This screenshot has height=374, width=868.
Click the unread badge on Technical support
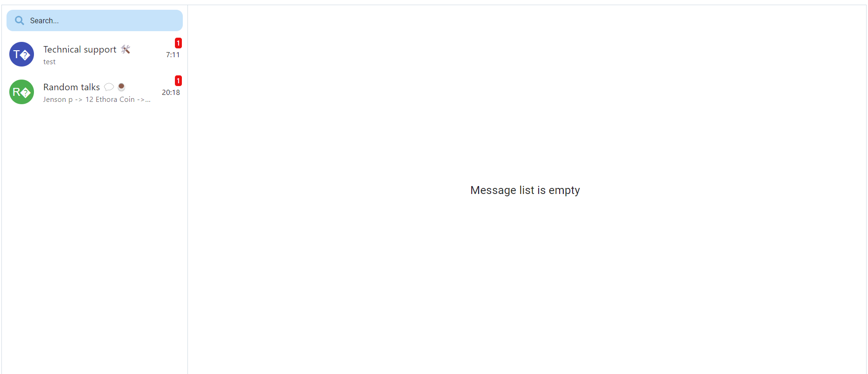click(178, 43)
